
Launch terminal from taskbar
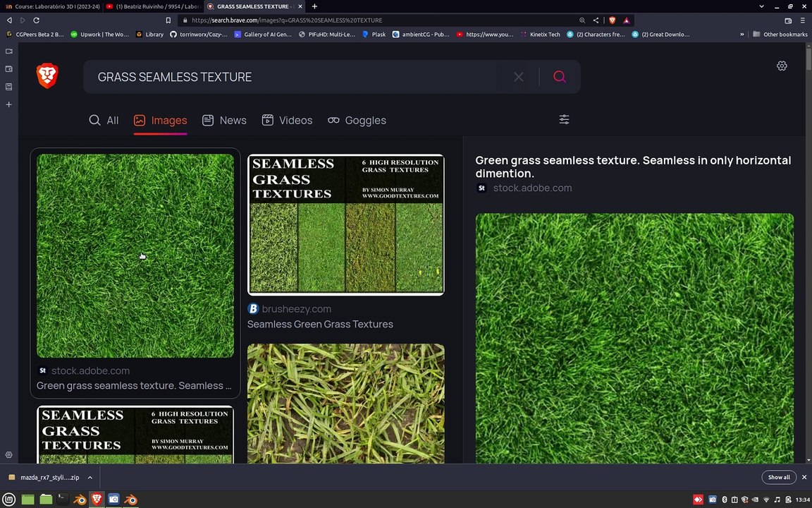(62, 500)
